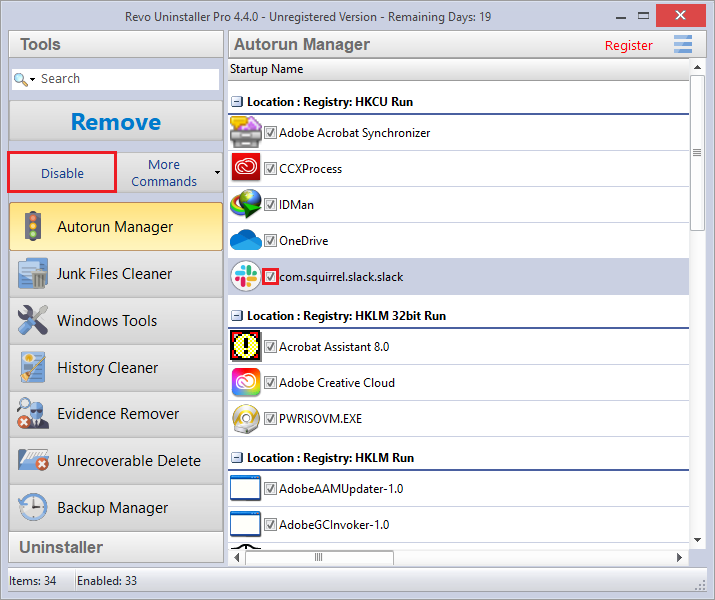
Task: Click the Adobe Creative Cloud rainbow icon
Action: coord(246,382)
